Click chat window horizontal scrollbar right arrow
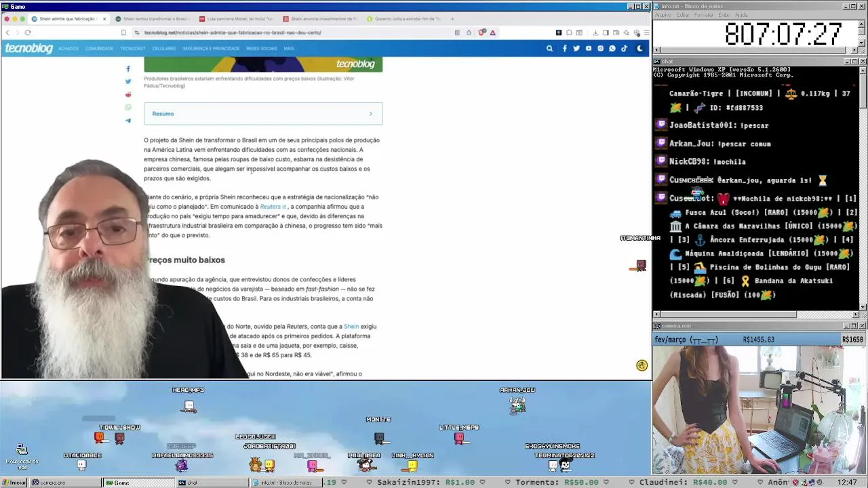 tap(854, 314)
